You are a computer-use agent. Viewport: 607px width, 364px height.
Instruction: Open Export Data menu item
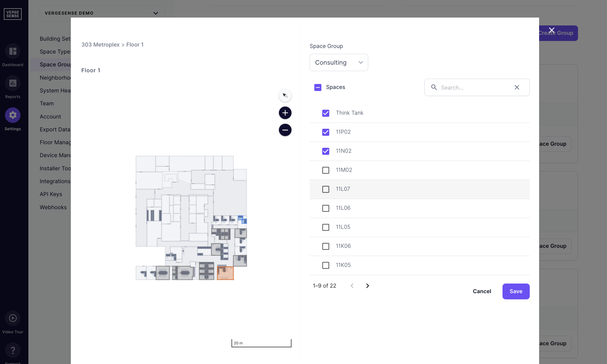point(55,129)
